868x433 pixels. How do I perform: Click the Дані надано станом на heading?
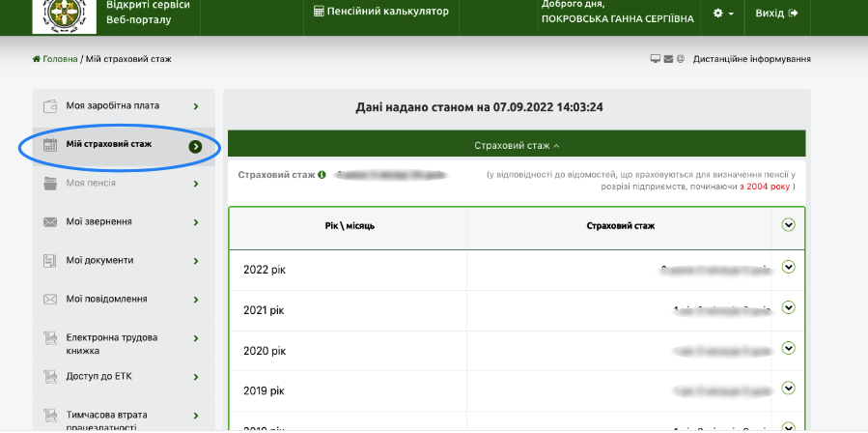tap(480, 107)
